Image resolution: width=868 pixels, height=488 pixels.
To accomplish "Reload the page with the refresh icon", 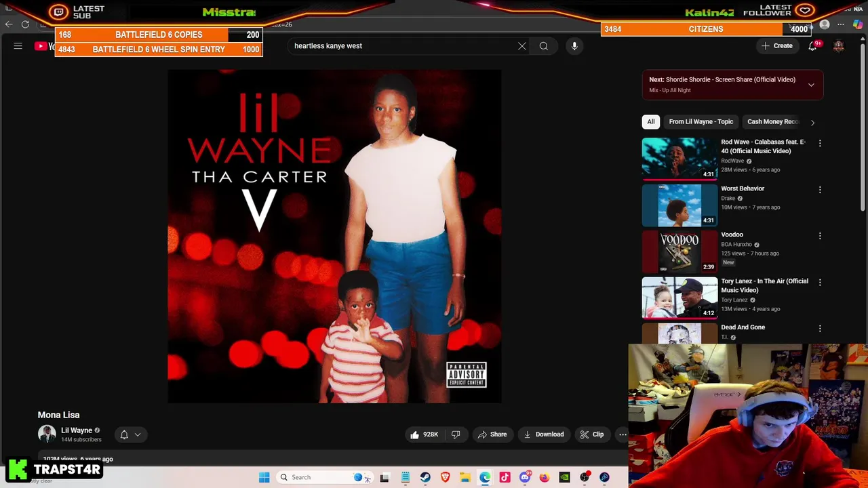I will [26, 24].
